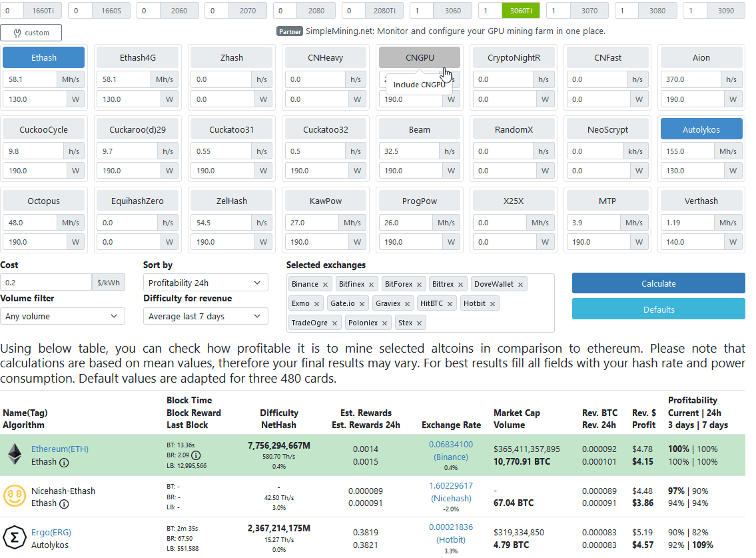This screenshot has width=756, height=558.
Task: Enable the ZelHash algorithm
Action: click(x=231, y=201)
